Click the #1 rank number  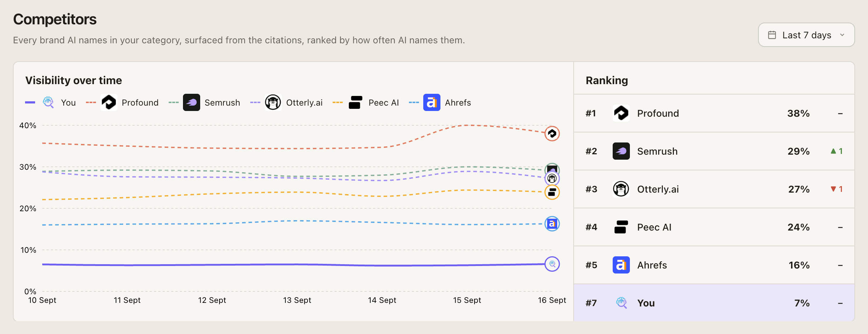(x=590, y=113)
